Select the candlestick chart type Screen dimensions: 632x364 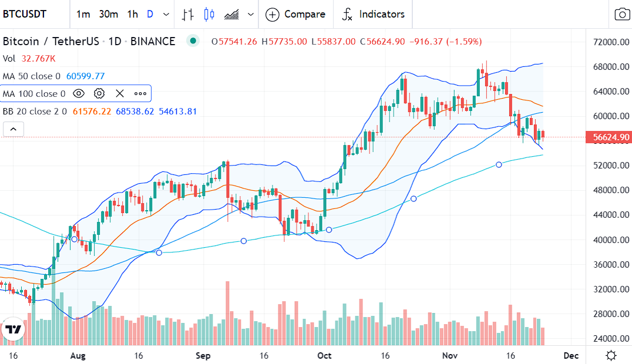(210, 14)
